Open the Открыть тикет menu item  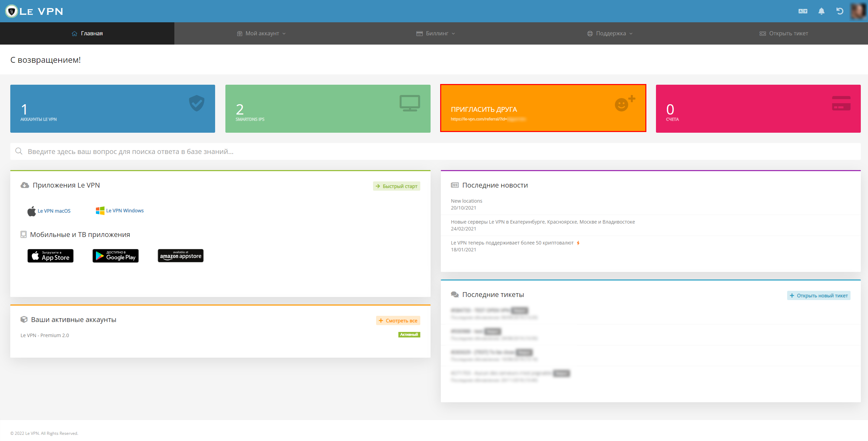coord(784,33)
